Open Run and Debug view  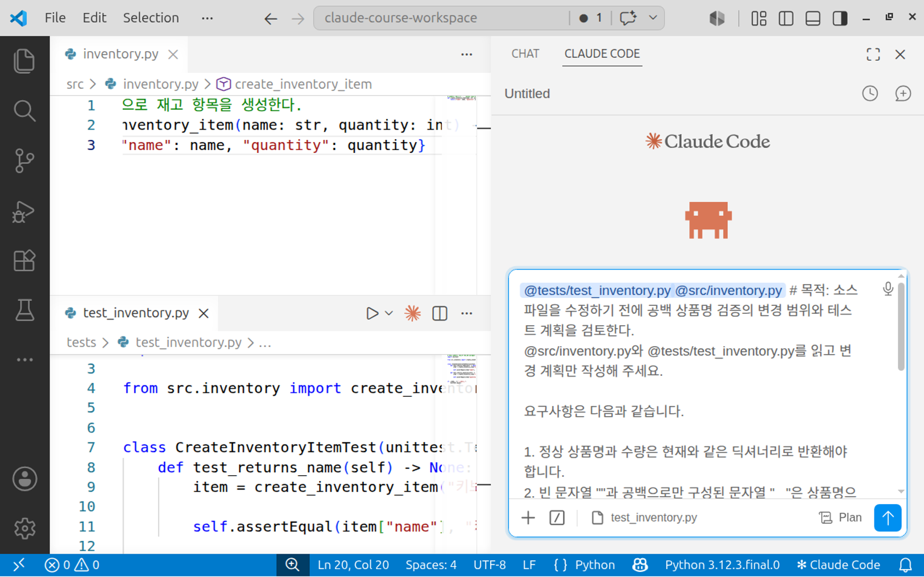[24, 211]
